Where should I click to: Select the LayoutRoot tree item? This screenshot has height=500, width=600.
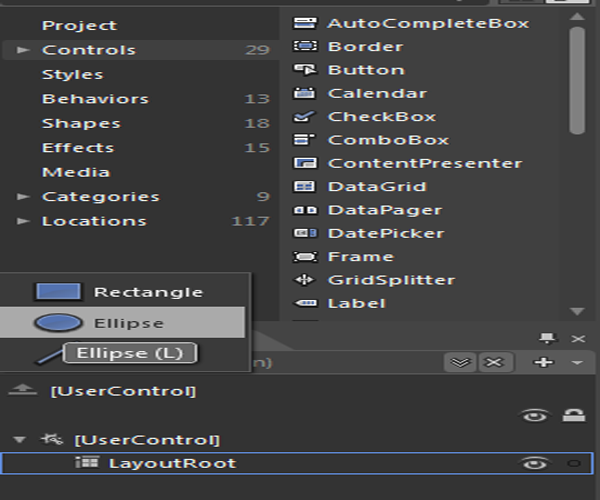pyautogui.click(x=172, y=463)
